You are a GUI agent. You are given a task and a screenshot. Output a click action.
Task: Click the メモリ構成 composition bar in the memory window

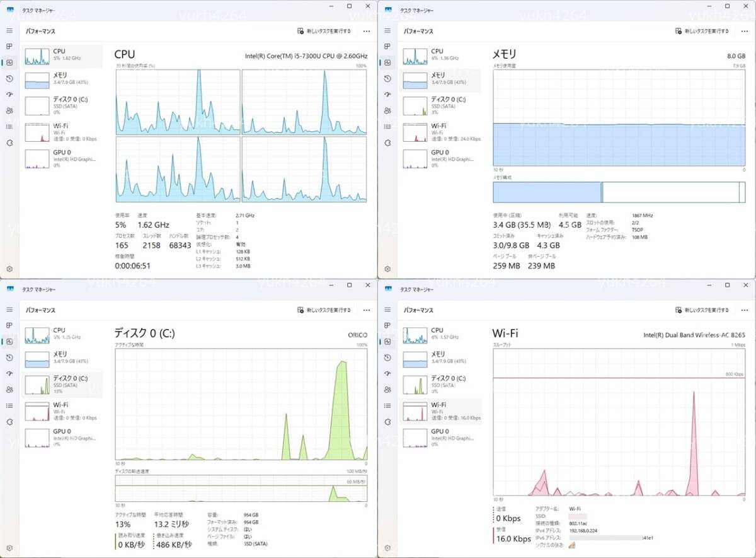click(619, 192)
